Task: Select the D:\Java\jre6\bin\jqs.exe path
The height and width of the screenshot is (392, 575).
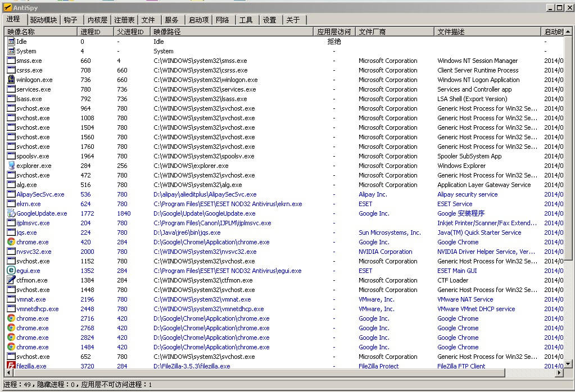Action: [x=187, y=233]
